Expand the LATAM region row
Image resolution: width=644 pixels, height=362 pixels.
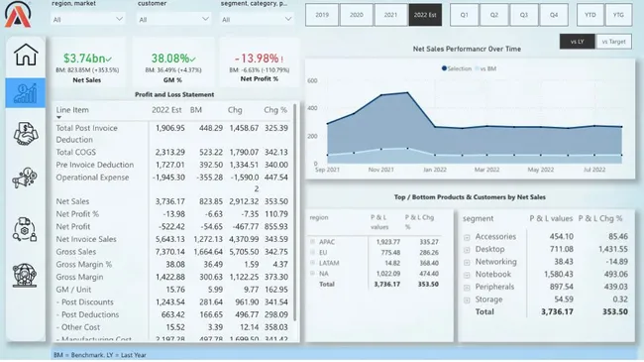tap(312, 263)
